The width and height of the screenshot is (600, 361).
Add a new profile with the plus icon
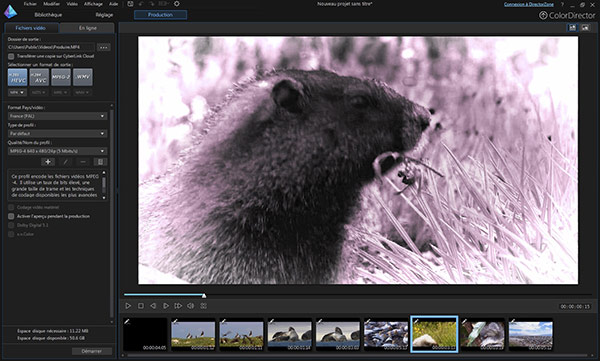pos(48,162)
